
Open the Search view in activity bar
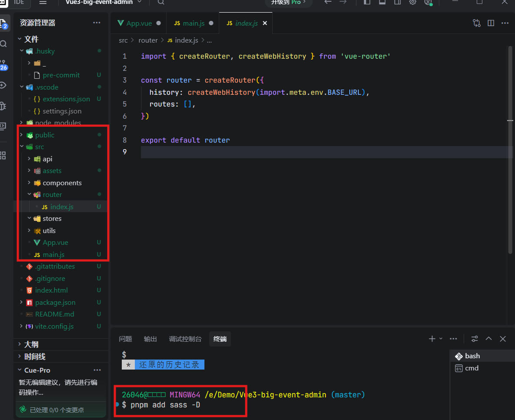pos(3,43)
